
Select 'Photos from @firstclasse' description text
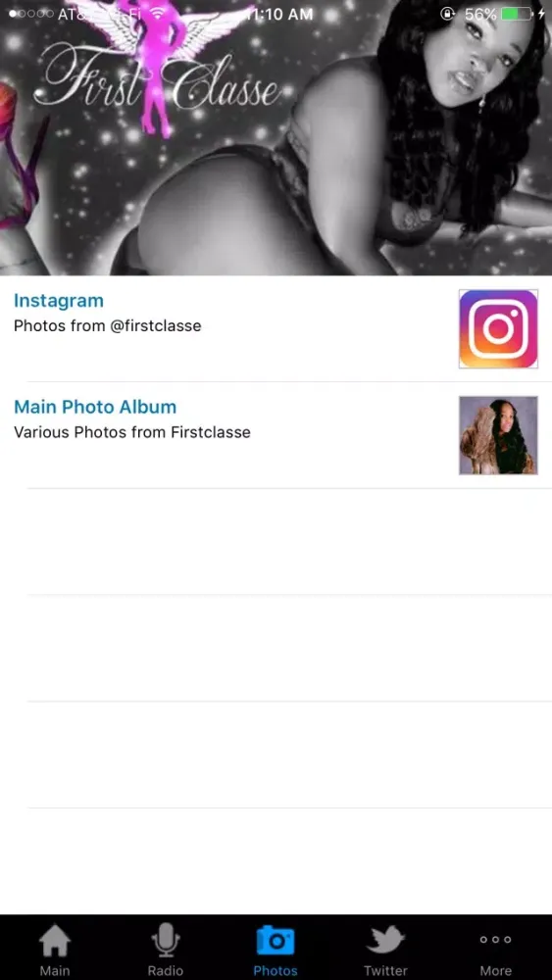pyautogui.click(x=108, y=325)
